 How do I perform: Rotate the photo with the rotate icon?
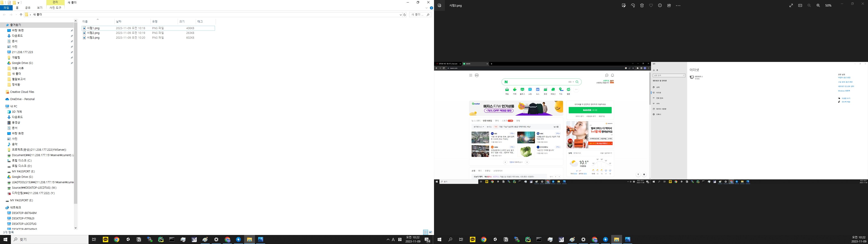633,5
